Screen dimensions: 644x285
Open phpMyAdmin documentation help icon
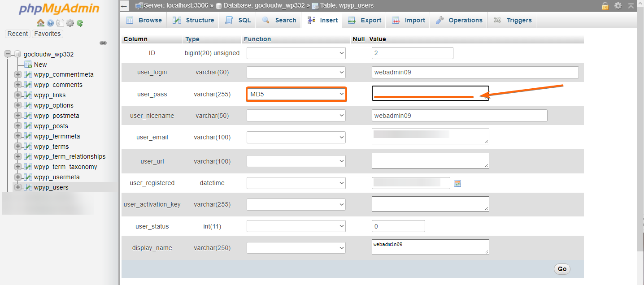(50, 23)
